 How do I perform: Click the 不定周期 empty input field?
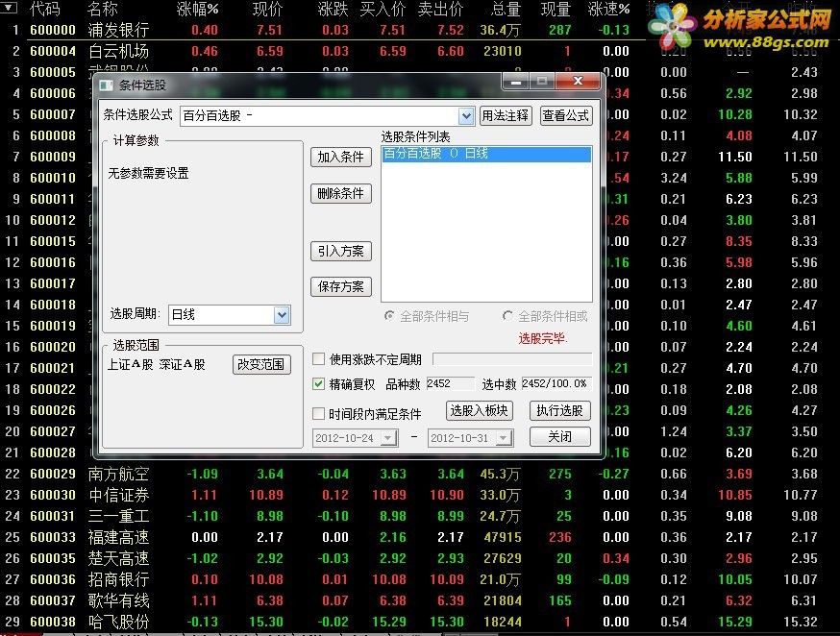(x=512, y=358)
